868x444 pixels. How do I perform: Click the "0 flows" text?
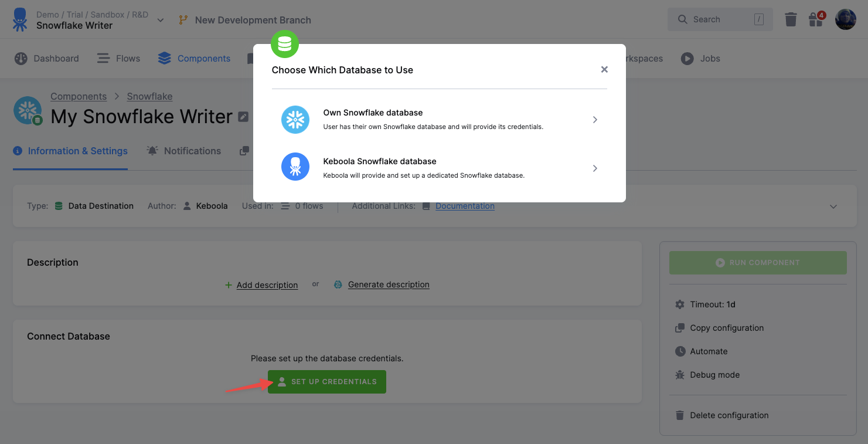coord(309,206)
